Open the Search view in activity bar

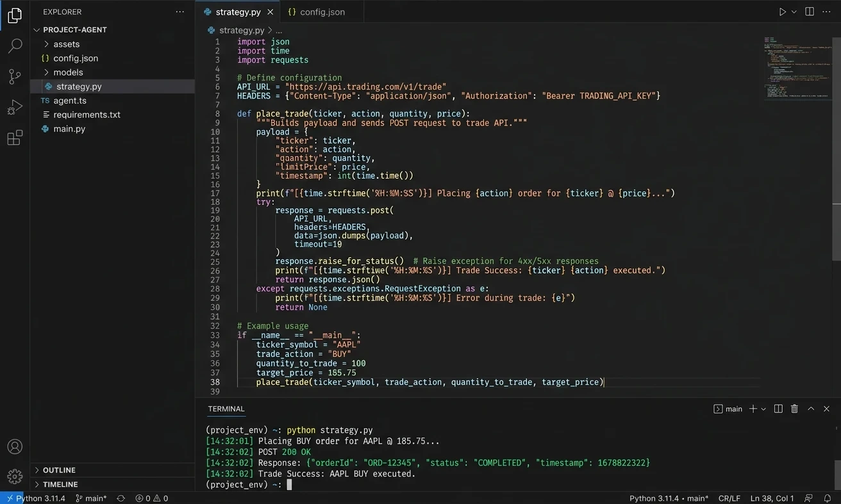point(15,46)
